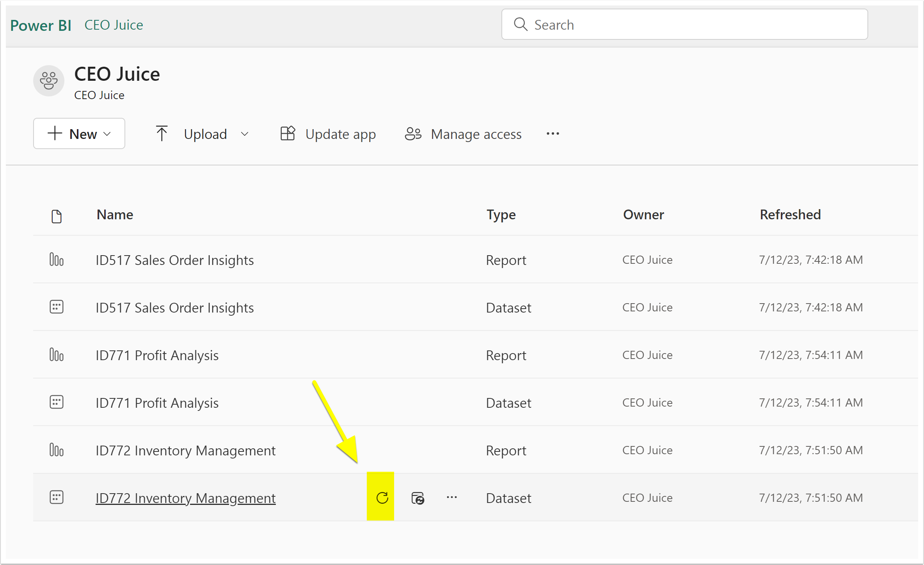
Task: Open the workspace toolbar overflow ellipsis
Action: click(553, 134)
